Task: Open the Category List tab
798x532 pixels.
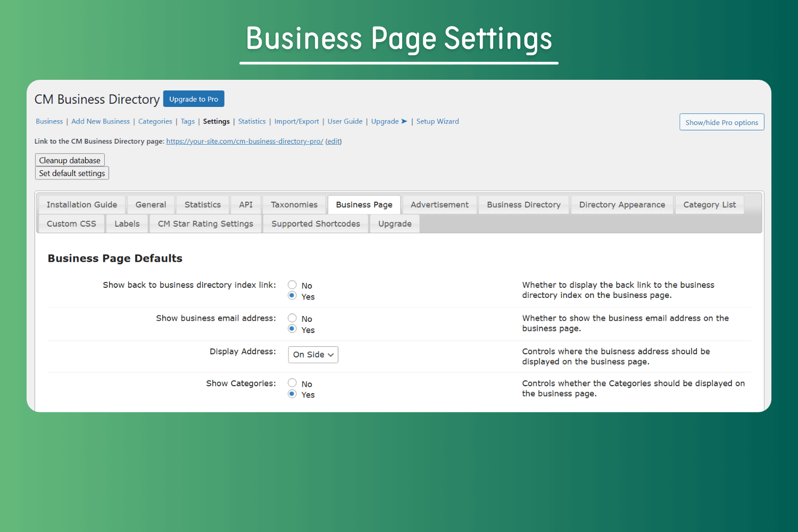Action: pos(710,205)
